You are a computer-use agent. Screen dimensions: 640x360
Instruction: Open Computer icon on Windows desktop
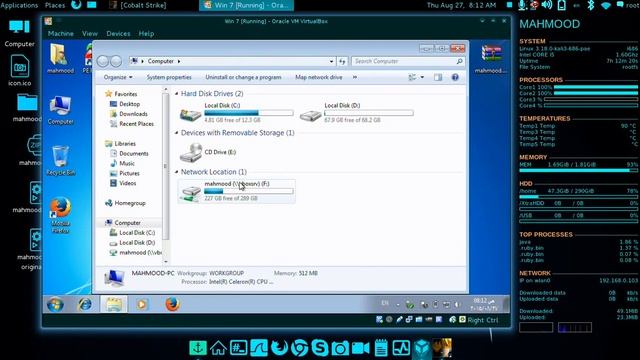(x=60, y=110)
